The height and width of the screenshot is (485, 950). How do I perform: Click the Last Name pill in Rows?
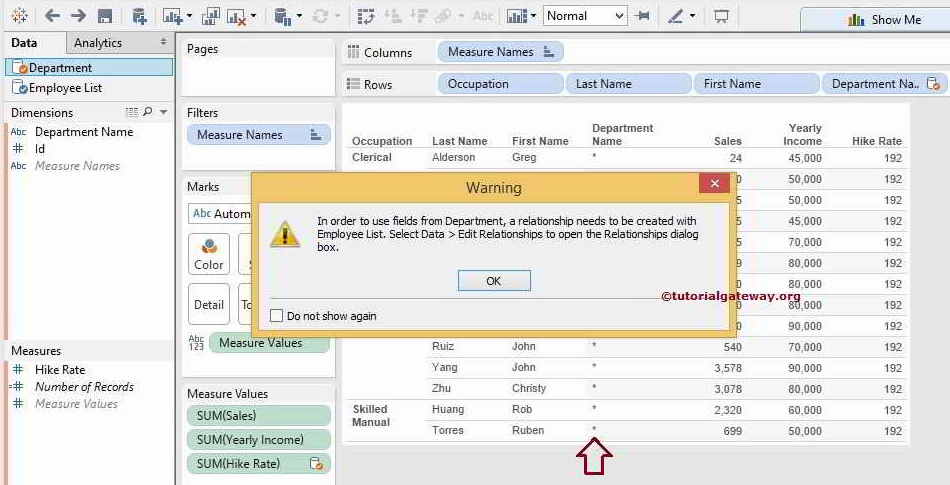coord(628,84)
